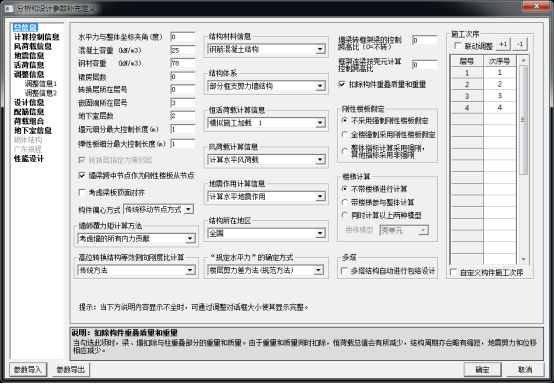
Task: Open the 调整信息2 sub-item
Action: pyautogui.click(x=41, y=93)
